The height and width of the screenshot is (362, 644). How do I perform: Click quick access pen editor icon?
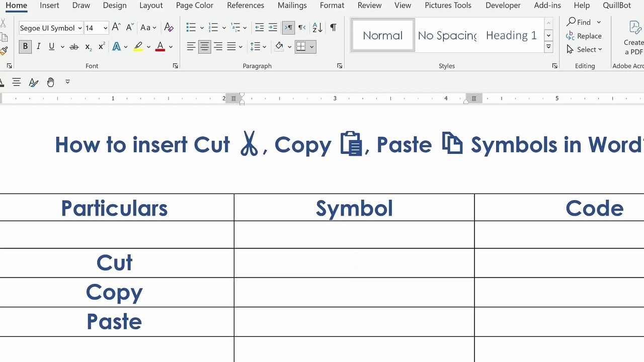pos(34,82)
